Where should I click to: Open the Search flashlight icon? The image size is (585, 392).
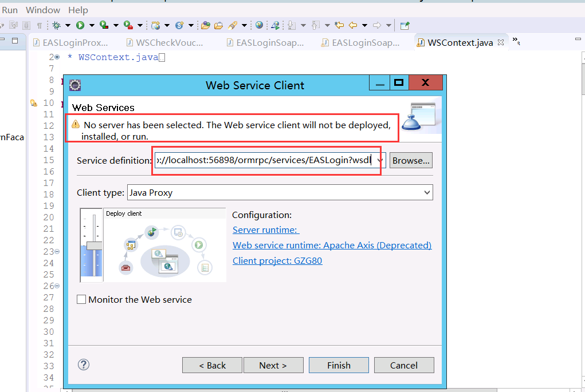coord(233,25)
